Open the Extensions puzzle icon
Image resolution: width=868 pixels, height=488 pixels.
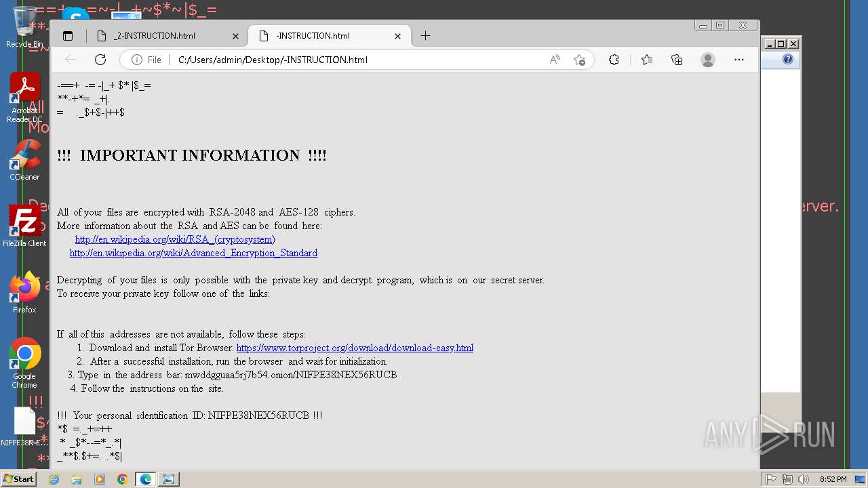pyautogui.click(x=614, y=60)
